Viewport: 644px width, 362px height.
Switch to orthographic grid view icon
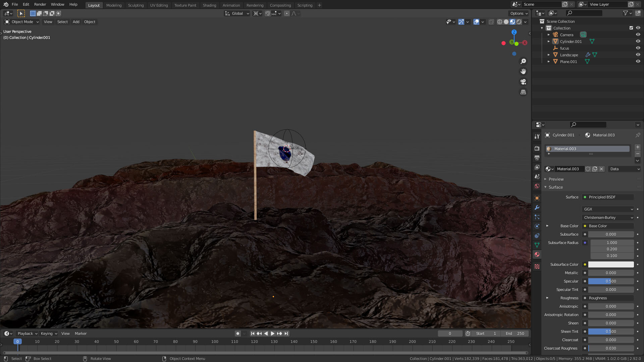point(523,92)
